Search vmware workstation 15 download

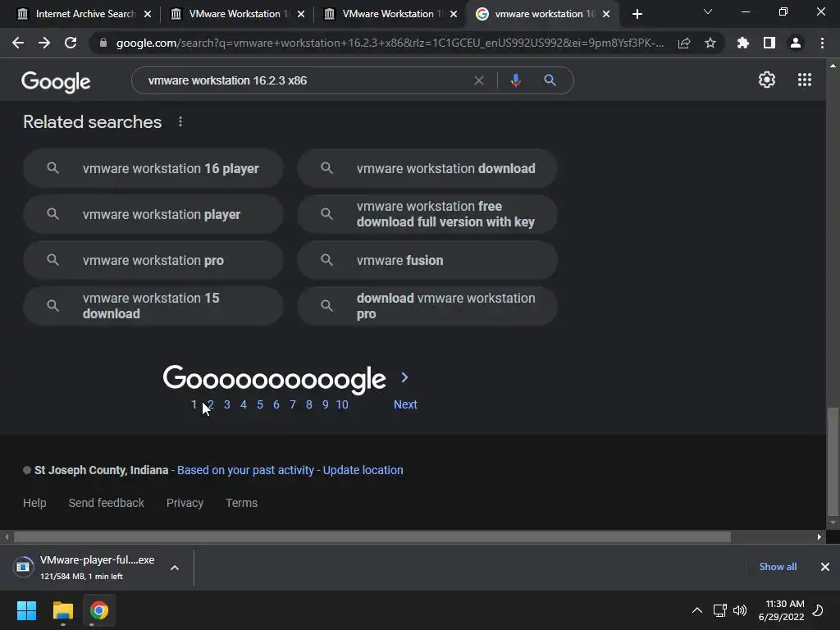(x=153, y=306)
